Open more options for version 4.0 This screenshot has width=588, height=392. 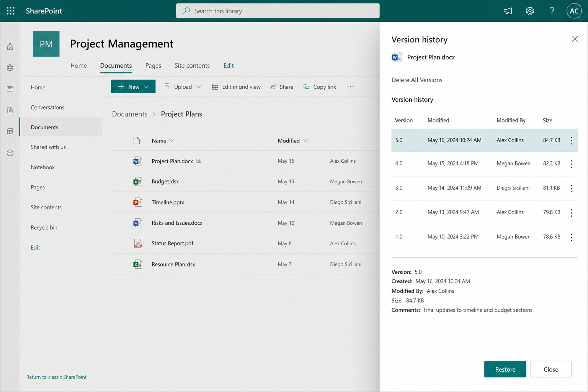pos(572,164)
